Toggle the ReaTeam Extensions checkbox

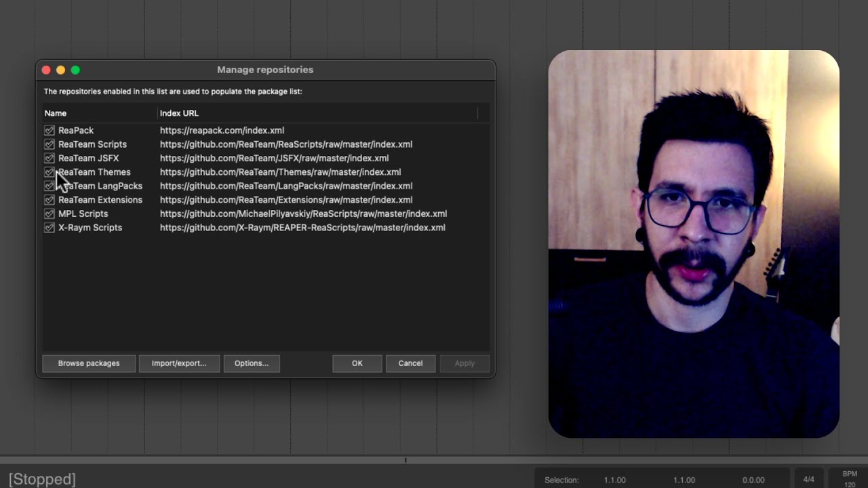[50, 200]
